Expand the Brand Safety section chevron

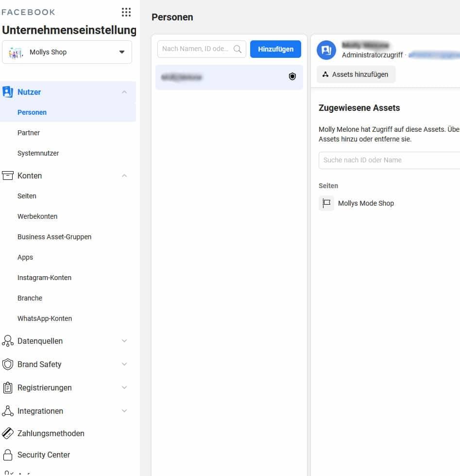(124, 364)
